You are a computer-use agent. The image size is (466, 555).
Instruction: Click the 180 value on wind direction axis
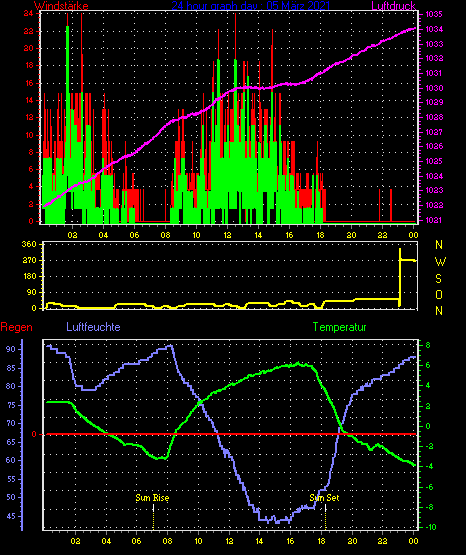(29, 276)
